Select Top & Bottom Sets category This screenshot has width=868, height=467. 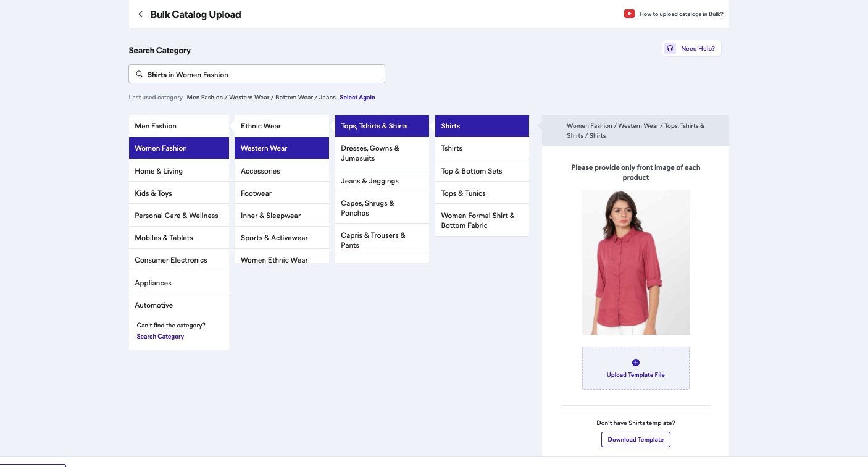click(x=482, y=171)
